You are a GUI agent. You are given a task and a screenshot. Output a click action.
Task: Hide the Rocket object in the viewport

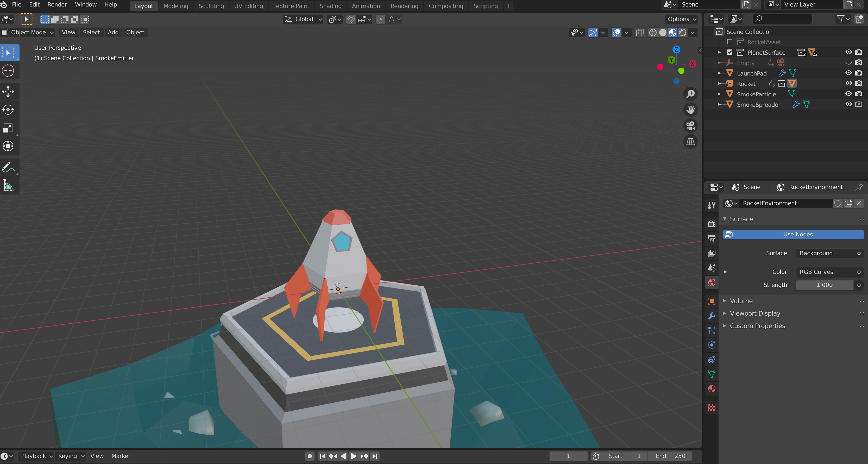click(848, 84)
